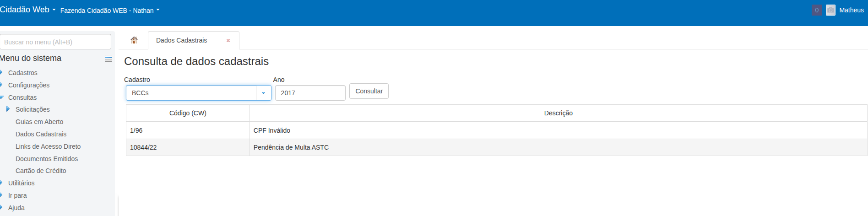Open Cartão de Crédito menu item
The height and width of the screenshot is (216, 868).
point(41,171)
